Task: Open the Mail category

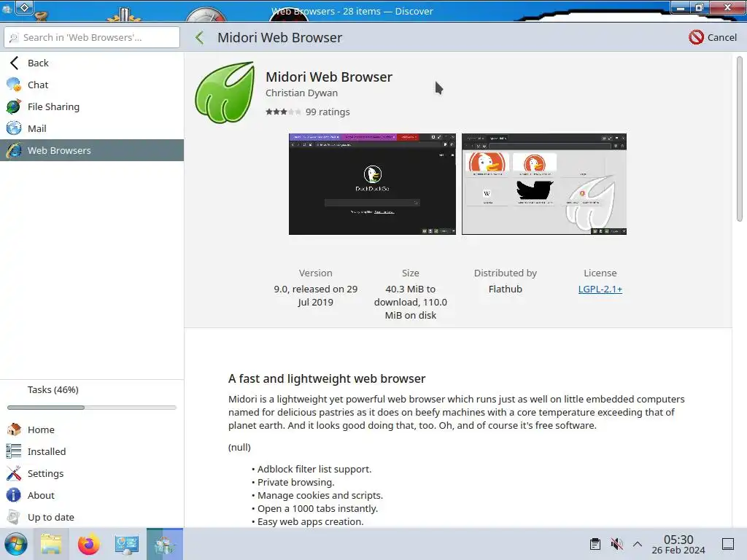Action: [92, 128]
